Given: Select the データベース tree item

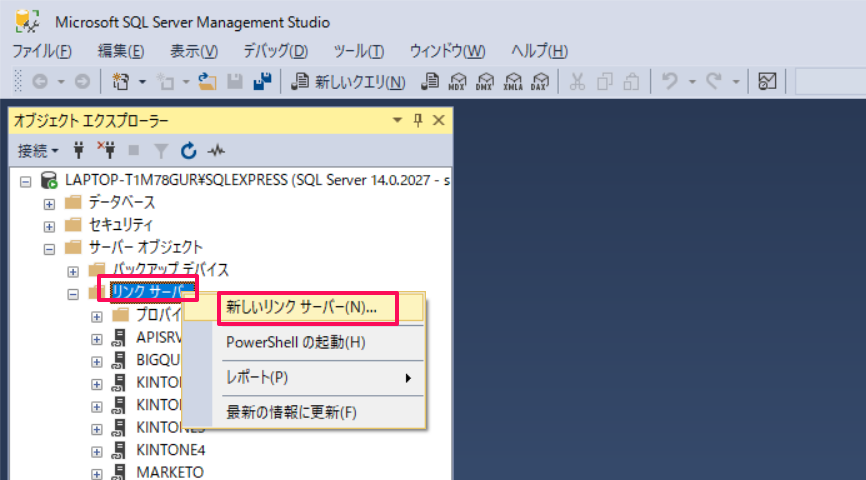Looking at the screenshot, I should 122,203.
